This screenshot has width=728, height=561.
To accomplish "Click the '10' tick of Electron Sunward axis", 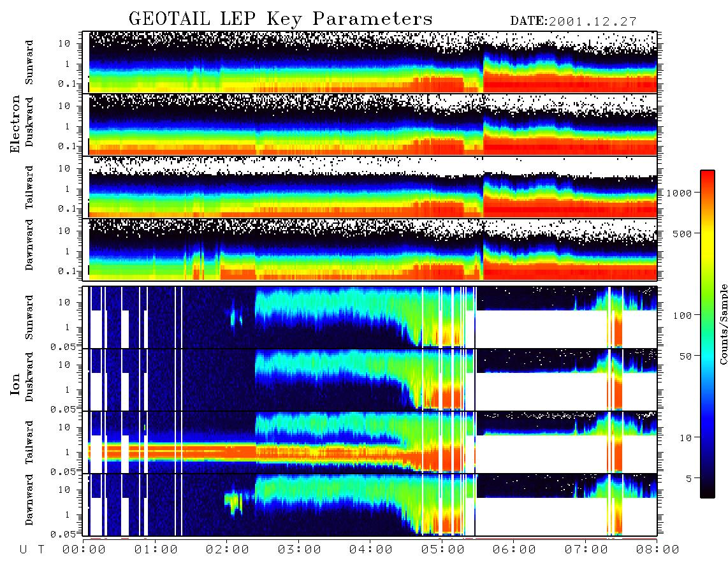I will click(x=64, y=43).
